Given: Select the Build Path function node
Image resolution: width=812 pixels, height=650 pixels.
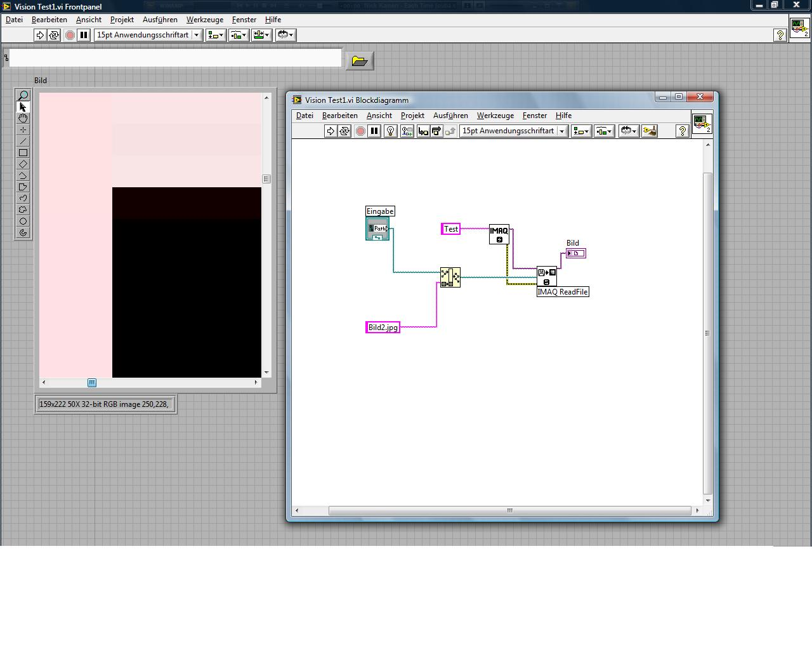Looking at the screenshot, I should coord(450,277).
